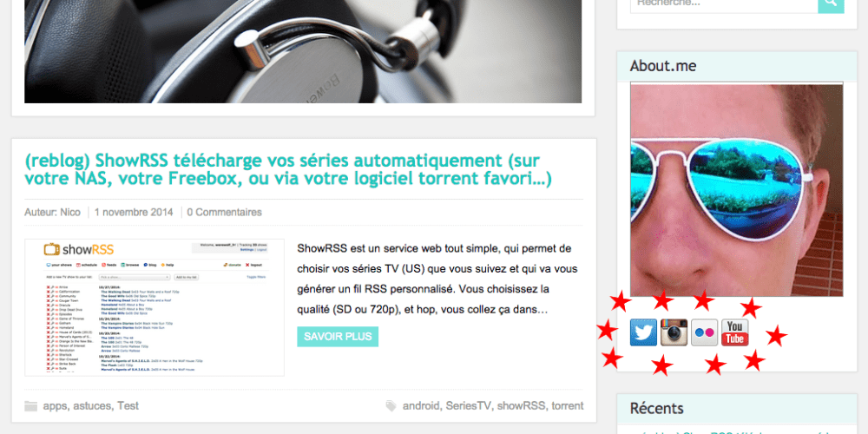Screen dimensions: 868x434
Task: Open the ShowRSS reblog article title
Action: (288, 170)
